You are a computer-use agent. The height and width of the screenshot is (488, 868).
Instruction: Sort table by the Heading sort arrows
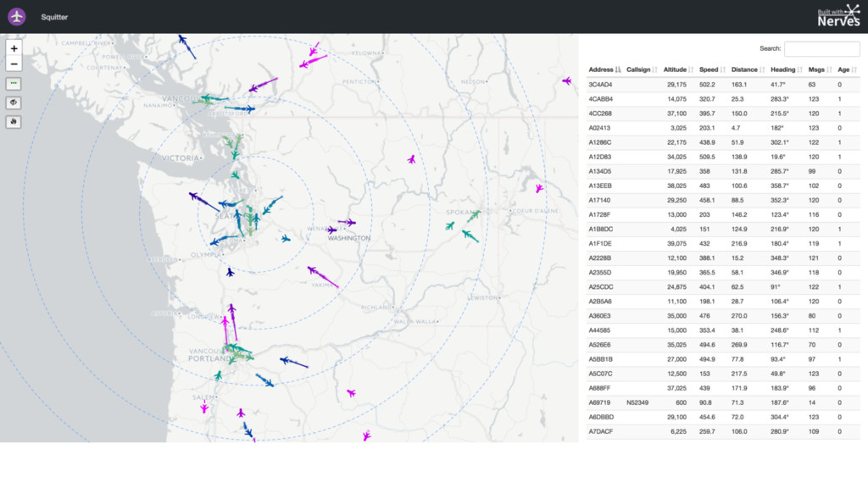800,69
